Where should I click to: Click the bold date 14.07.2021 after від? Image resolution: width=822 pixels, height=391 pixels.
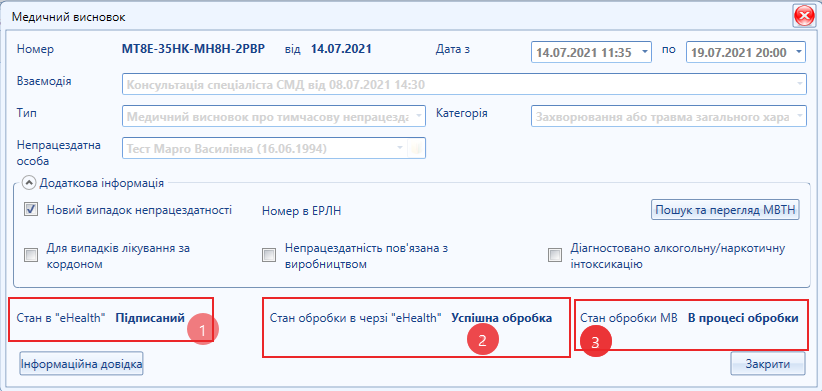341,49
